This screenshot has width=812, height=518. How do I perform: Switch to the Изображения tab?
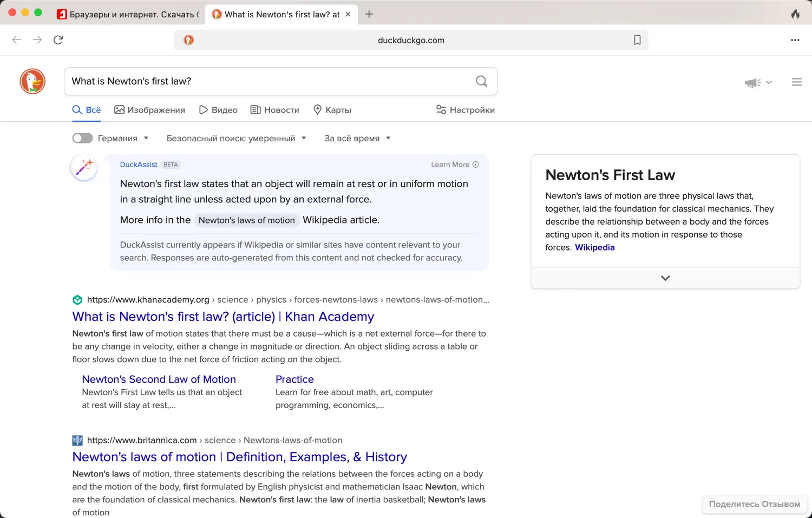[149, 110]
